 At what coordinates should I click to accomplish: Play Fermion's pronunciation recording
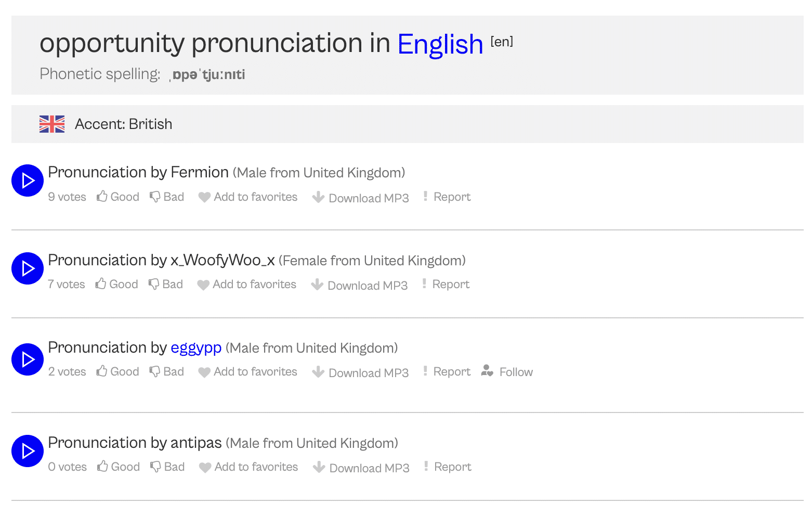(x=27, y=180)
